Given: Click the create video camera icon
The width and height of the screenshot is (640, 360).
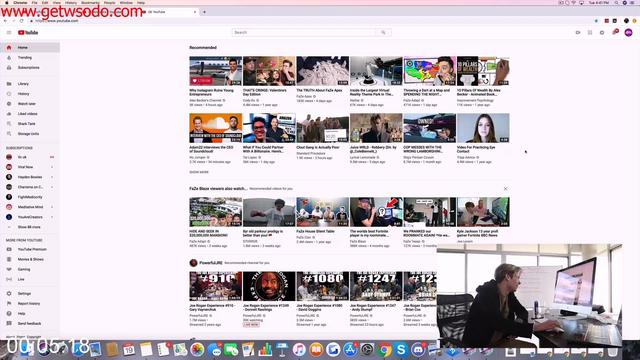Looking at the screenshot, I should click(x=578, y=32).
